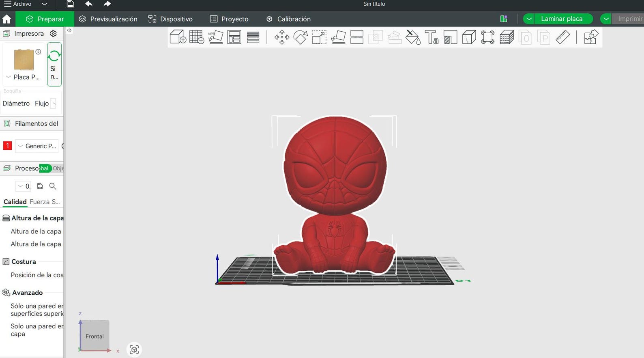
Task: Click the red filament 1 color swatch
Action: tap(7, 146)
